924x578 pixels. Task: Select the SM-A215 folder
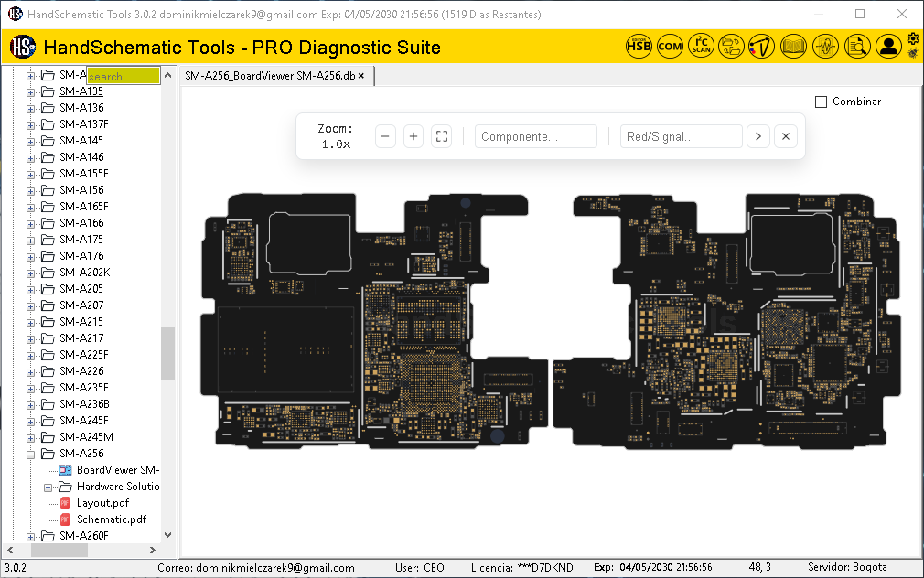(81, 322)
